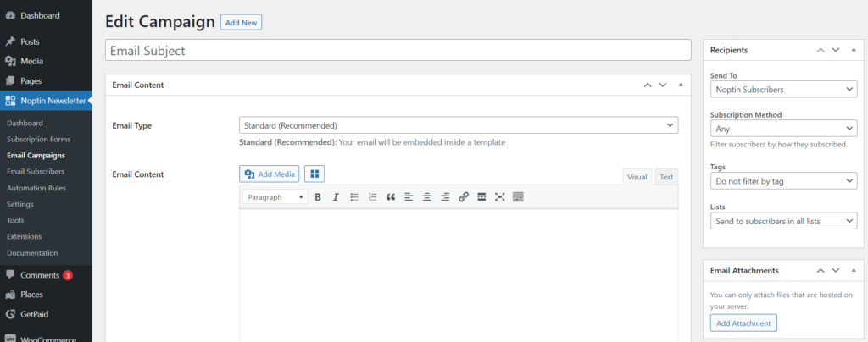Move Recipients panel down
Image resolution: width=868 pixels, height=342 pixels.
coord(836,50)
